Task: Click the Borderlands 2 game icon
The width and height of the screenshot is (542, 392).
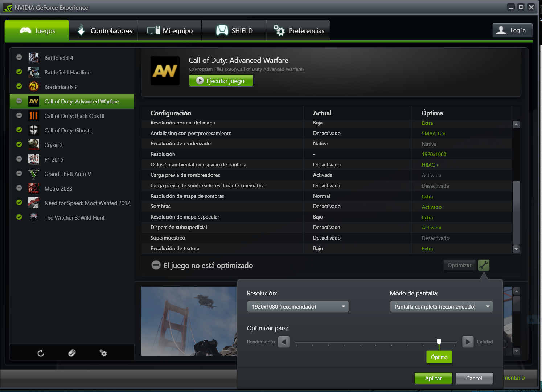Action: click(34, 87)
